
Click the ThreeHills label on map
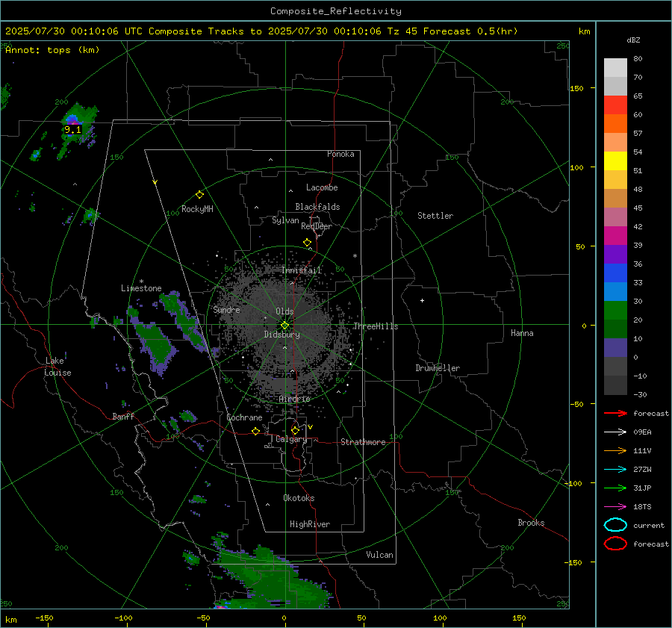pos(376,326)
